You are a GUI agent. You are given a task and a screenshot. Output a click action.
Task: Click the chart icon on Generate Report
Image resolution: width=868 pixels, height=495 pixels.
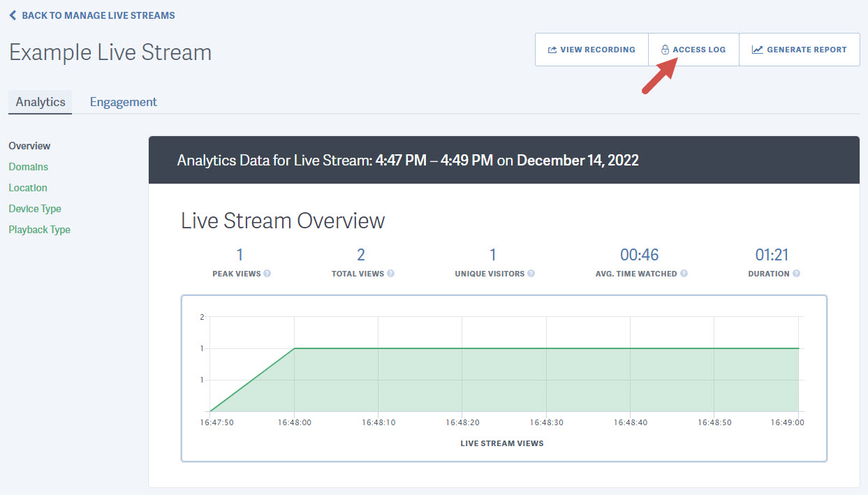757,49
